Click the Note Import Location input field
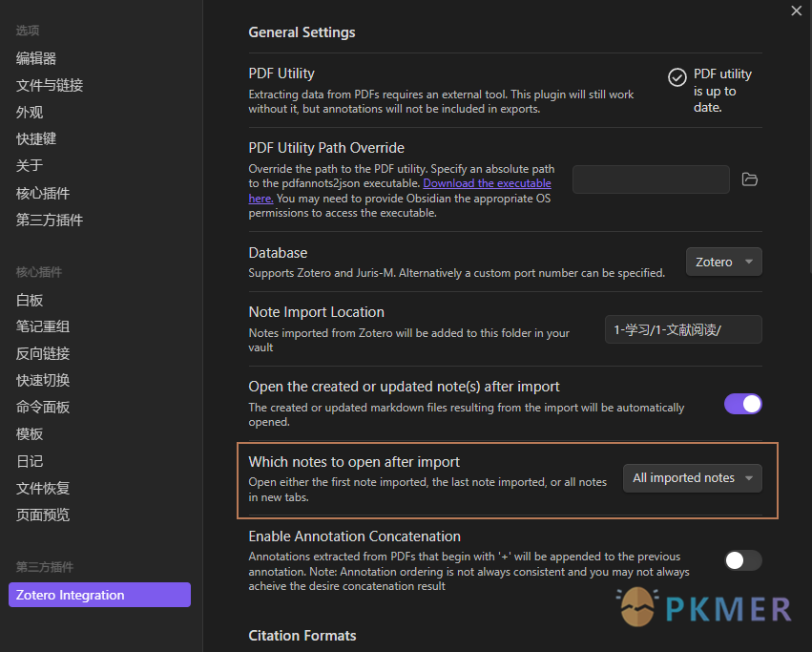This screenshot has height=652, width=812. coord(683,329)
